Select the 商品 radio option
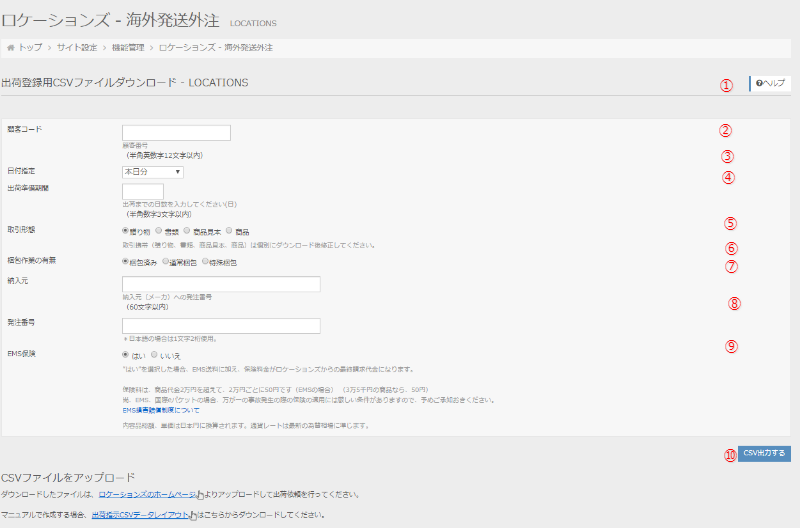 229,230
